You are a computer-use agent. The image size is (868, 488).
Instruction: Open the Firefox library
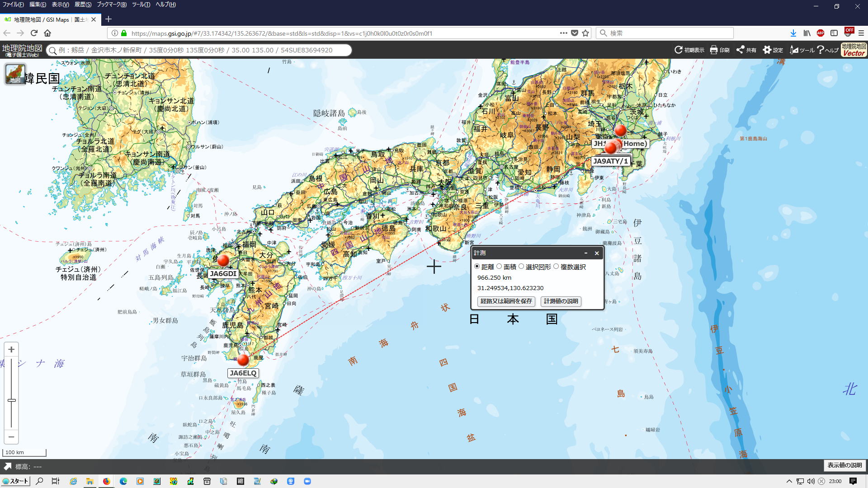pyautogui.click(x=807, y=33)
